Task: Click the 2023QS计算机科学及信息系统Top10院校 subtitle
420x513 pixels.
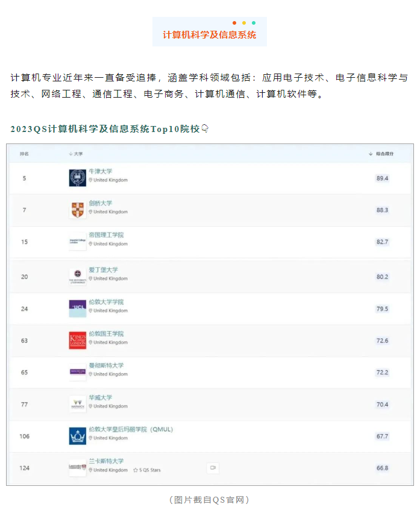Action: click(x=109, y=129)
